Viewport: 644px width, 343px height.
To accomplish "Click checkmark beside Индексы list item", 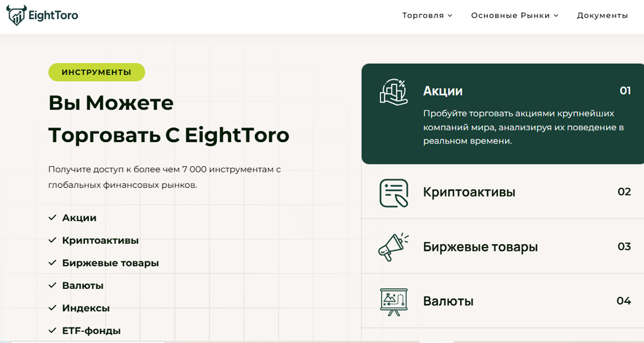I will [x=52, y=308].
